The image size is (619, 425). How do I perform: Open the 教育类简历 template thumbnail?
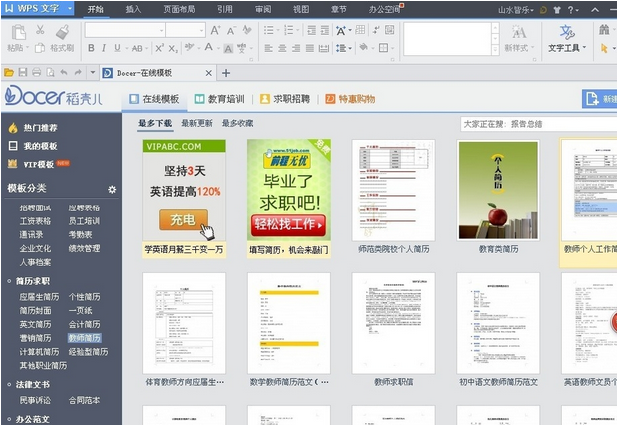pos(498,190)
